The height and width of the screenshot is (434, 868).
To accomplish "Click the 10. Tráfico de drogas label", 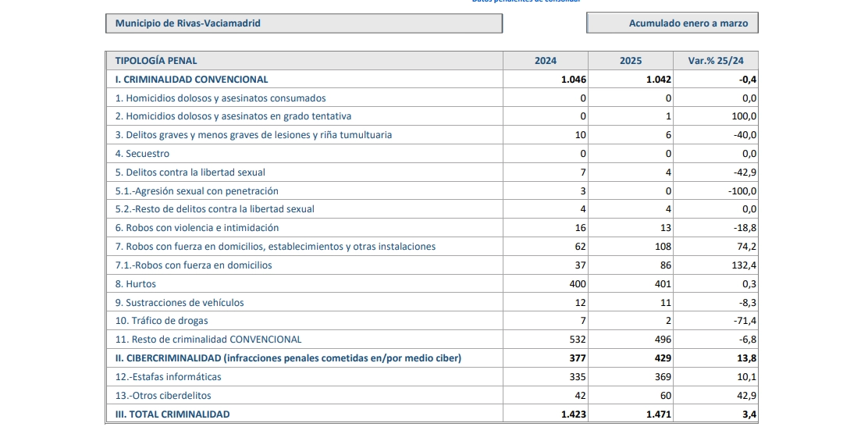I will [162, 321].
